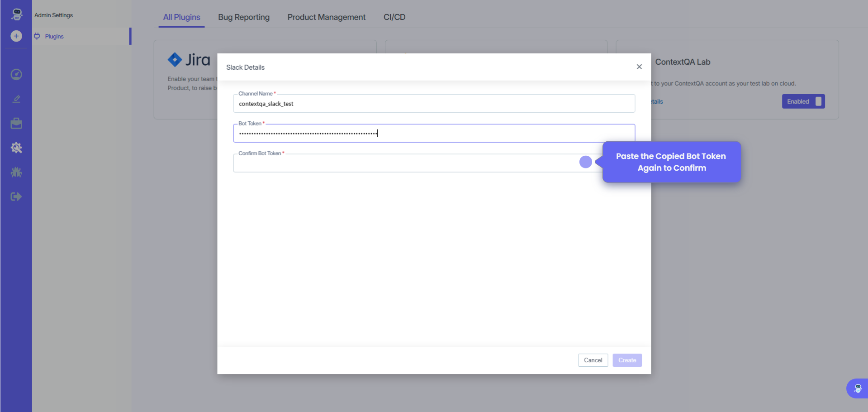
Task: Open the Product Management tab
Action: click(326, 17)
